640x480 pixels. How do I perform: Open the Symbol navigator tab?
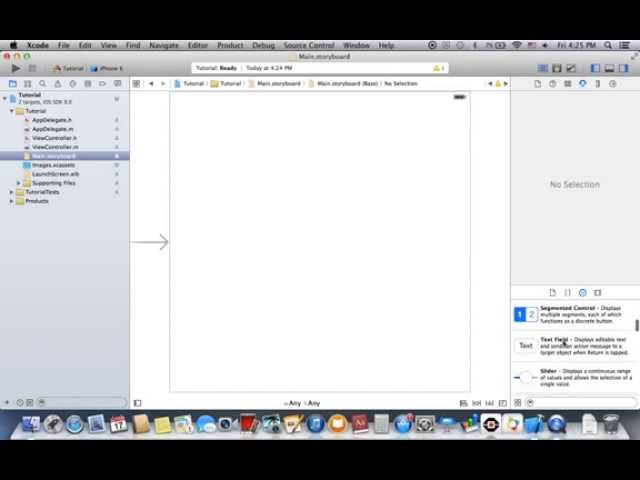tap(27, 84)
